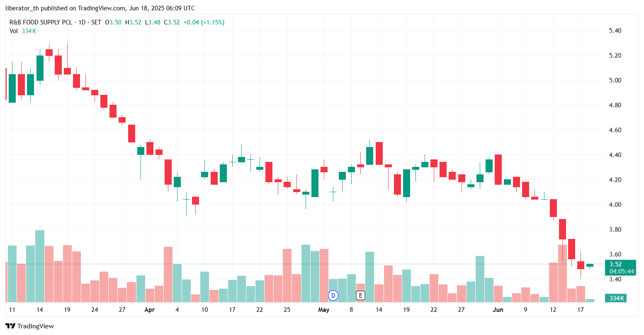Select the close value C3.52
Viewport: 644px width, 335px height.
(171, 22)
